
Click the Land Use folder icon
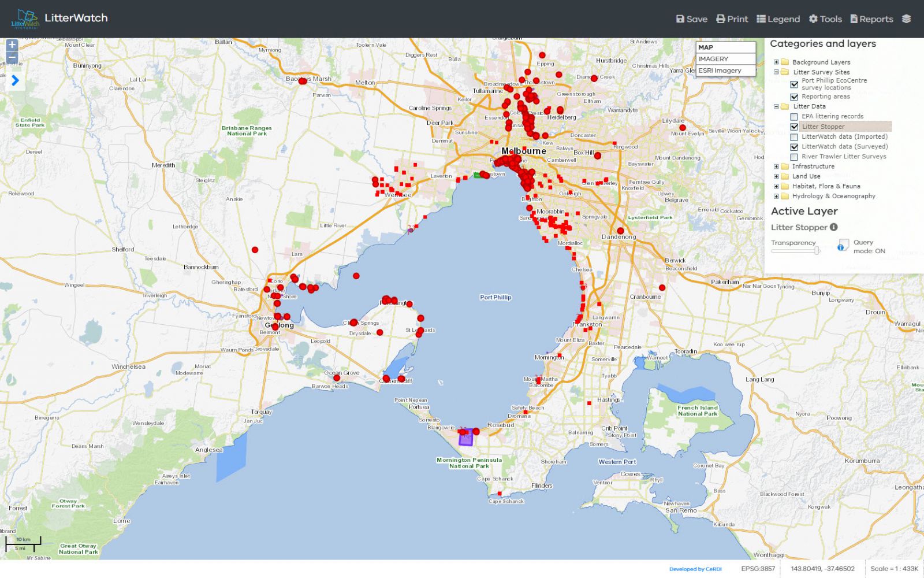pyautogui.click(x=785, y=176)
